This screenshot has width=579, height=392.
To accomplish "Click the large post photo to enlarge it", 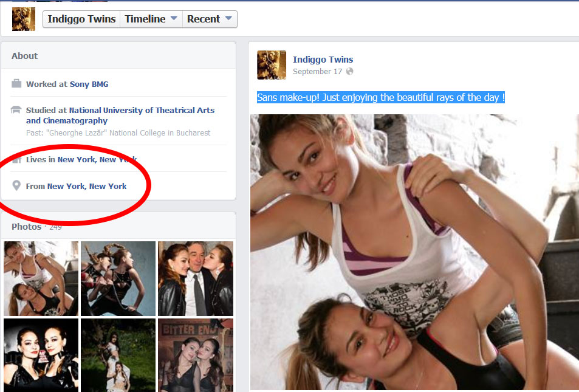I will (414, 252).
